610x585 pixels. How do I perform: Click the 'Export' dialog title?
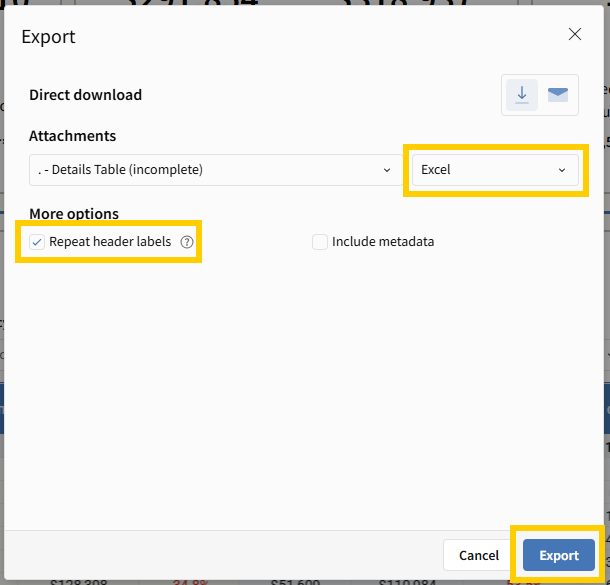(48, 38)
